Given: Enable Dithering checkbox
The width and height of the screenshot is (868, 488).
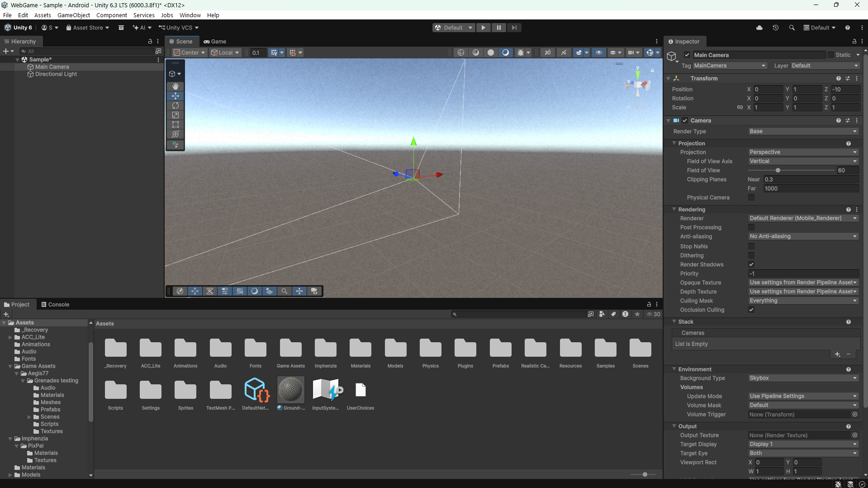Looking at the screenshot, I should pyautogui.click(x=751, y=255).
